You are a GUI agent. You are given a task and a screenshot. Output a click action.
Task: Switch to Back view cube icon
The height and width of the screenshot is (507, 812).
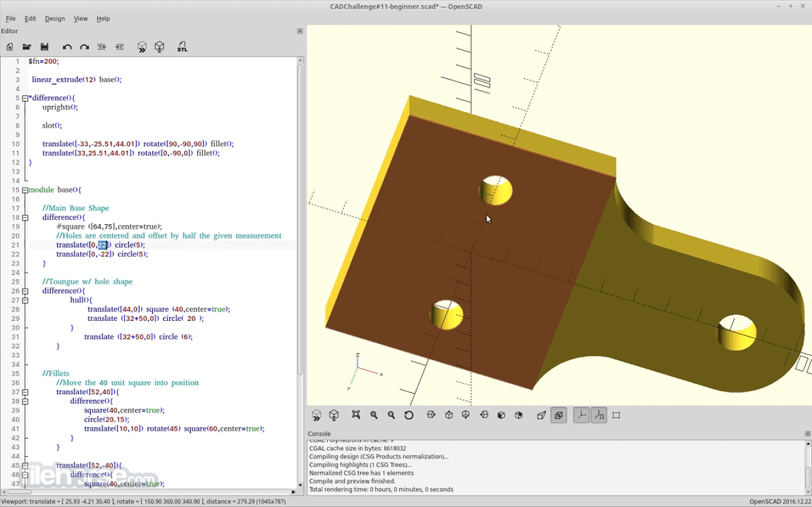click(519, 415)
